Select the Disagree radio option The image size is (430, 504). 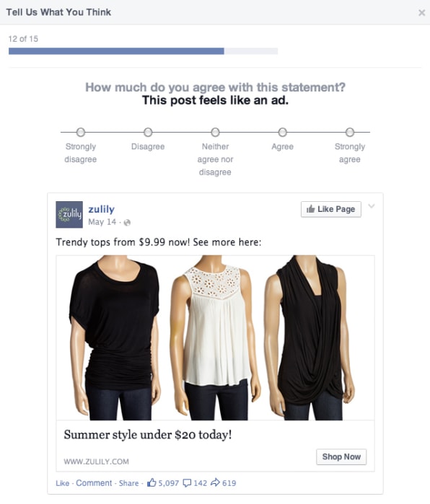[148, 132]
